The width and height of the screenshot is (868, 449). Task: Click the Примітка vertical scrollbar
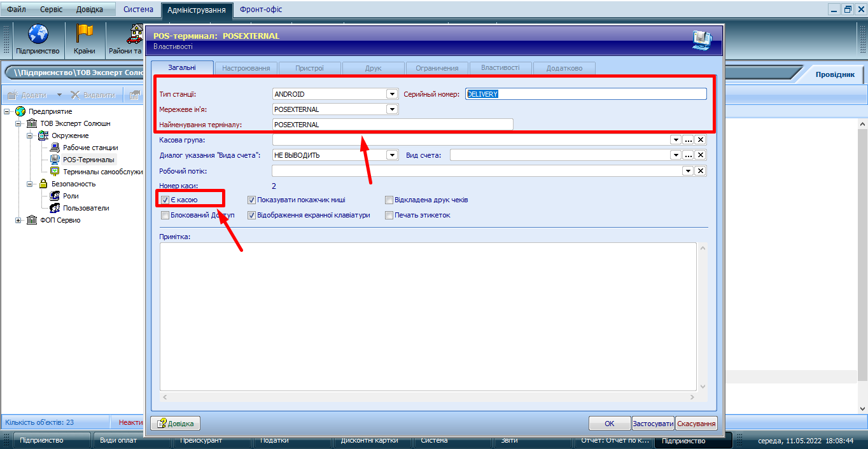pos(703,318)
